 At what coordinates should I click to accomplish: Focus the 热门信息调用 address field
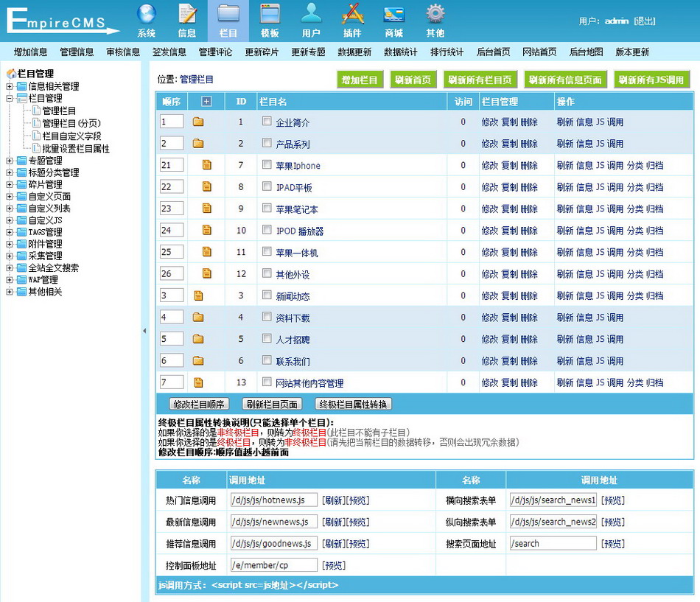(x=273, y=500)
